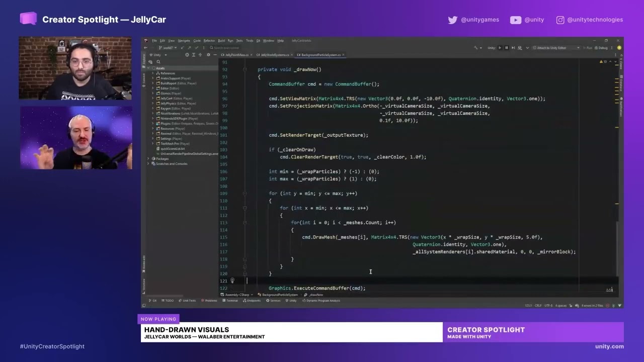Open the Problems tool window
The image size is (644, 362).
coord(210,301)
